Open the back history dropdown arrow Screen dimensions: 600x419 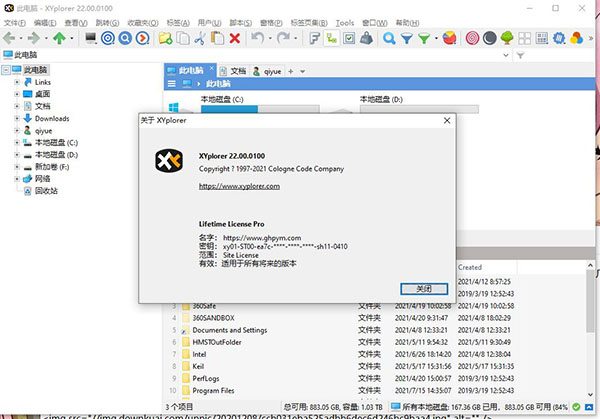coord(21,38)
